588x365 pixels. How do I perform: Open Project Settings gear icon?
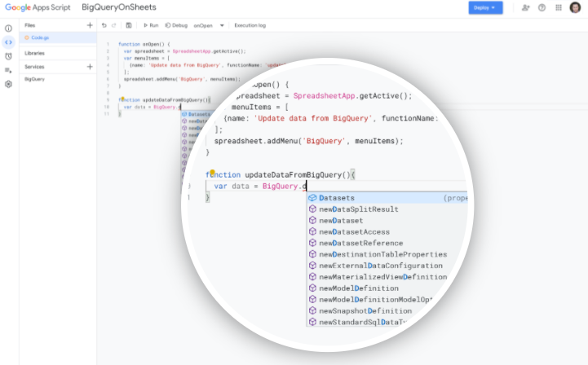pos(8,84)
